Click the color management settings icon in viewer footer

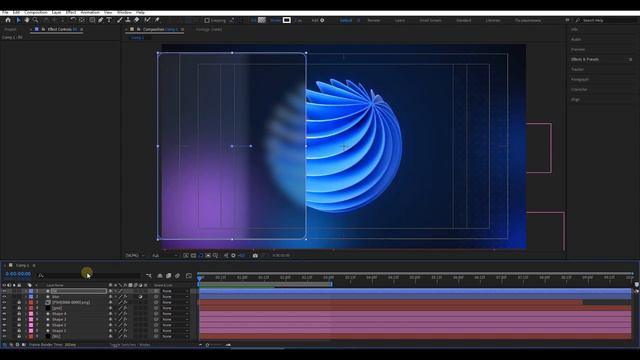tap(233, 256)
